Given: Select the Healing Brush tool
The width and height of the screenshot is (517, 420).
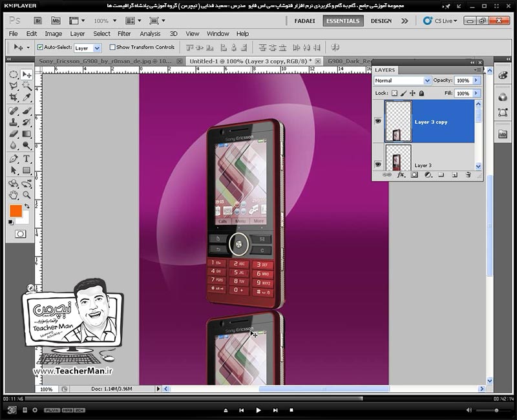Looking at the screenshot, I should tap(14, 110).
